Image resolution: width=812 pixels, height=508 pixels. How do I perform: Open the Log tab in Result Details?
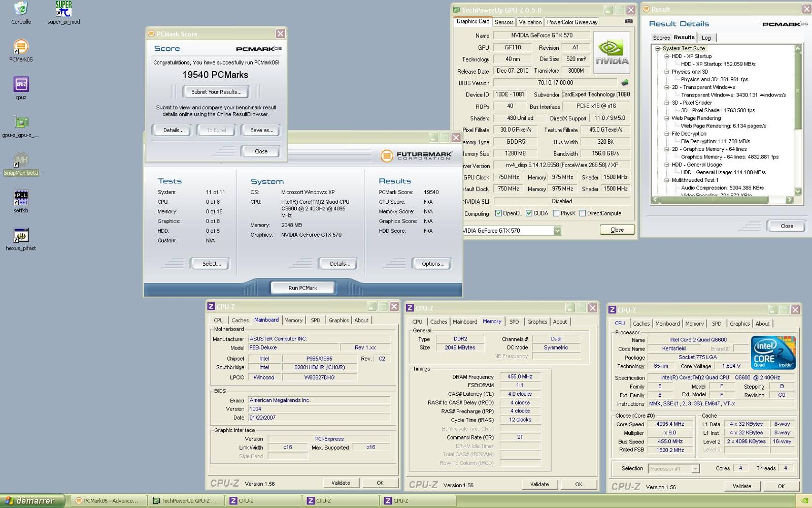pyautogui.click(x=706, y=38)
